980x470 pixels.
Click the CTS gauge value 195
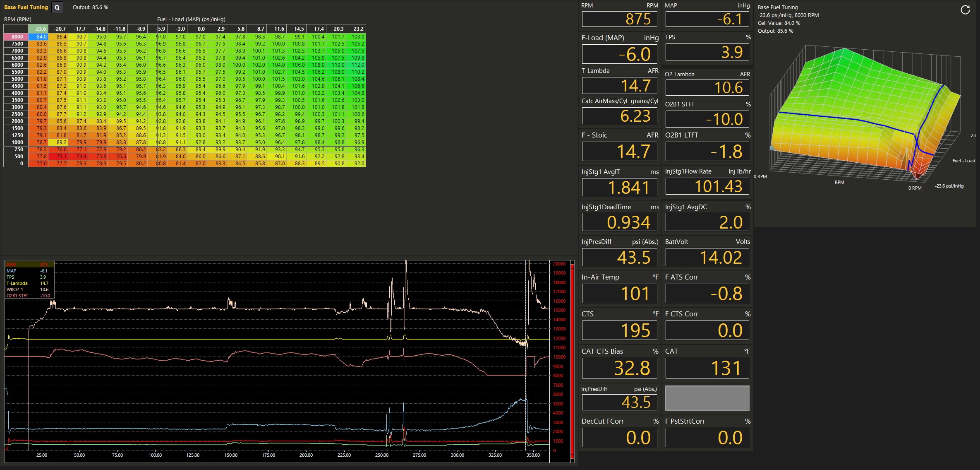(x=619, y=330)
